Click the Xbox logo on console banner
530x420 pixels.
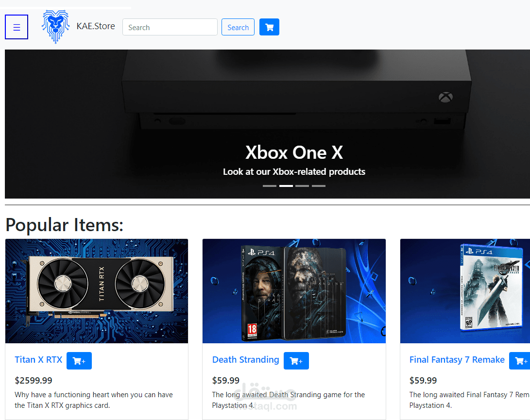(x=445, y=97)
